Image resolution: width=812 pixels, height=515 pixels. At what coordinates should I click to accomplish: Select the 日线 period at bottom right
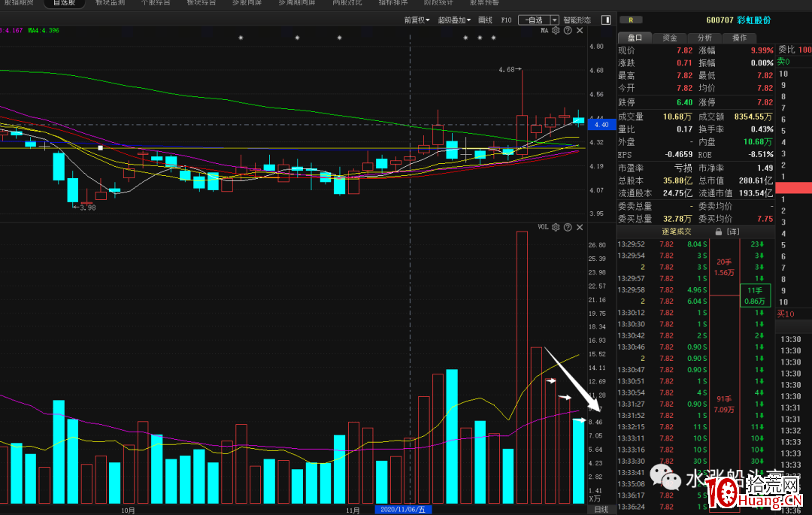[601, 510]
